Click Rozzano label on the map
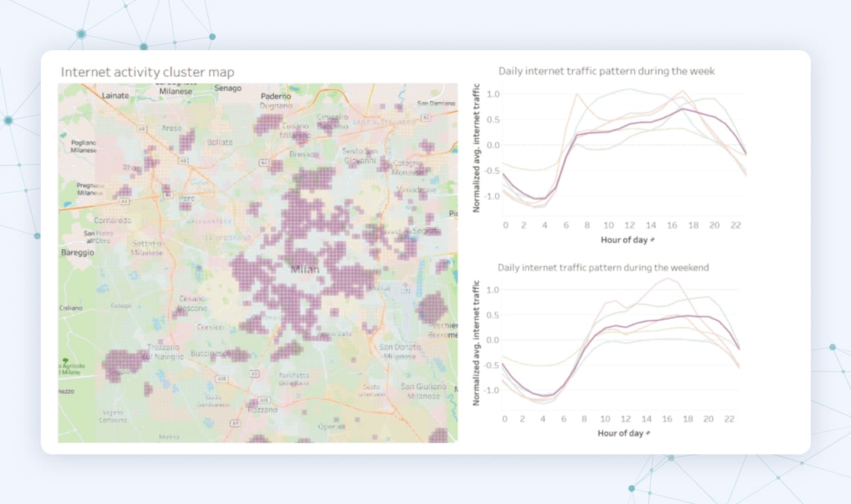Viewport: 851px width, 504px height. (262, 409)
